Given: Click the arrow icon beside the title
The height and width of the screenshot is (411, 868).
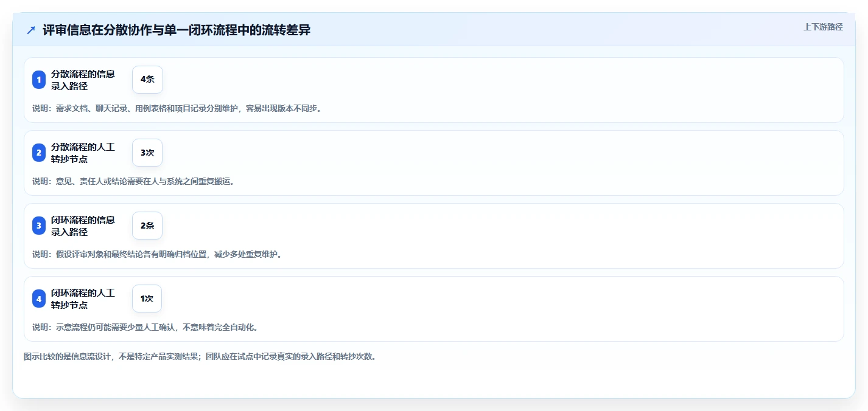Looking at the screenshot, I should click(31, 30).
